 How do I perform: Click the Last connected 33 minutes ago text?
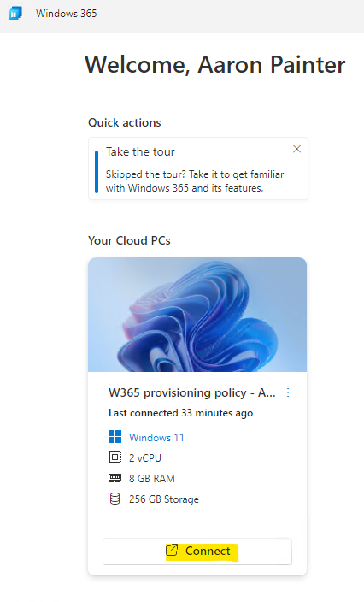click(180, 413)
